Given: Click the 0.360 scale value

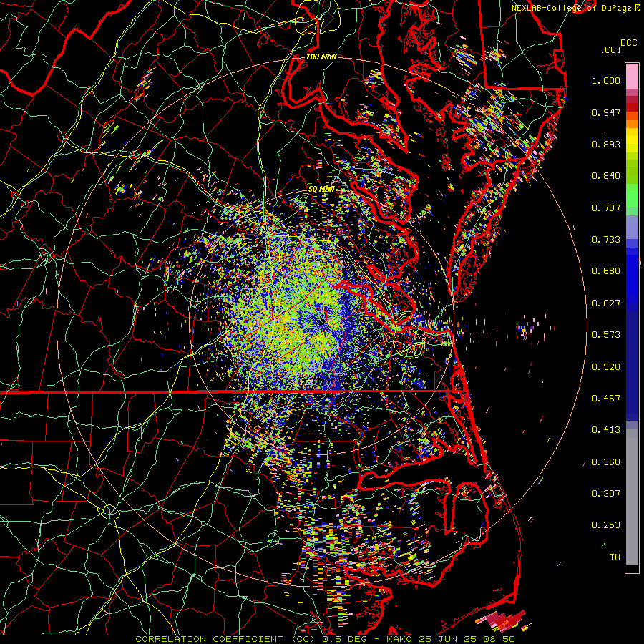Looking at the screenshot, I should click(606, 462).
